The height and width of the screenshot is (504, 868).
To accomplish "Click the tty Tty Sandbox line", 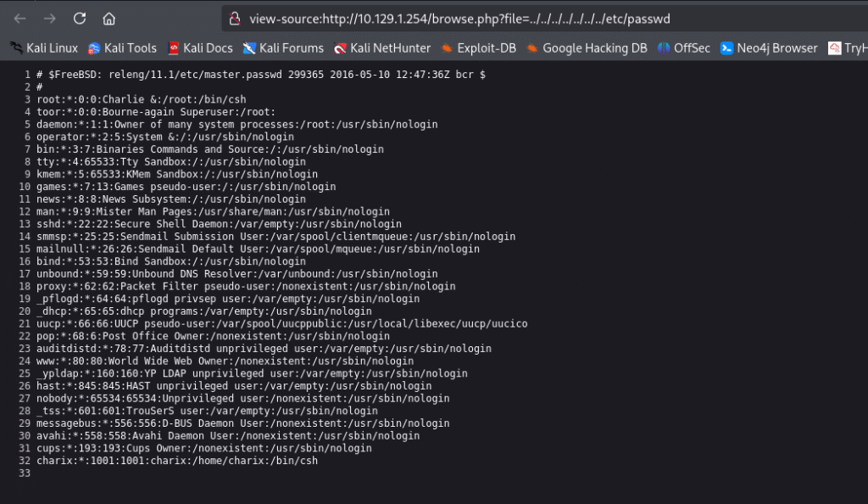I will pyautogui.click(x=171, y=162).
